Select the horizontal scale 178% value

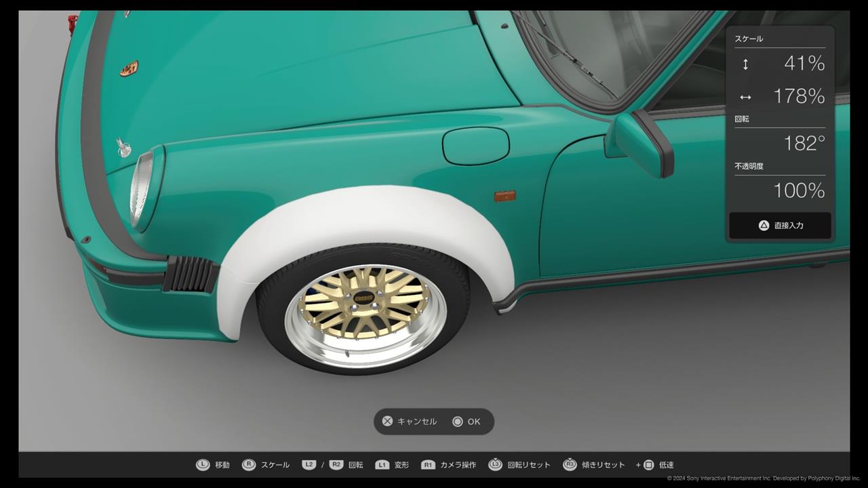pyautogui.click(x=799, y=96)
